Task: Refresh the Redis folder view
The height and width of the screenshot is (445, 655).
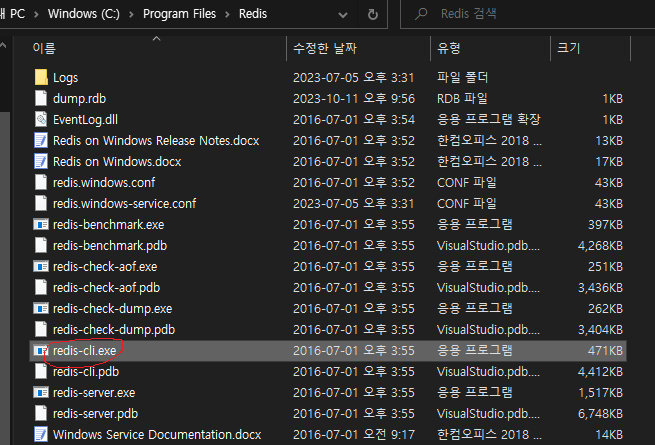Action: click(373, 14)
